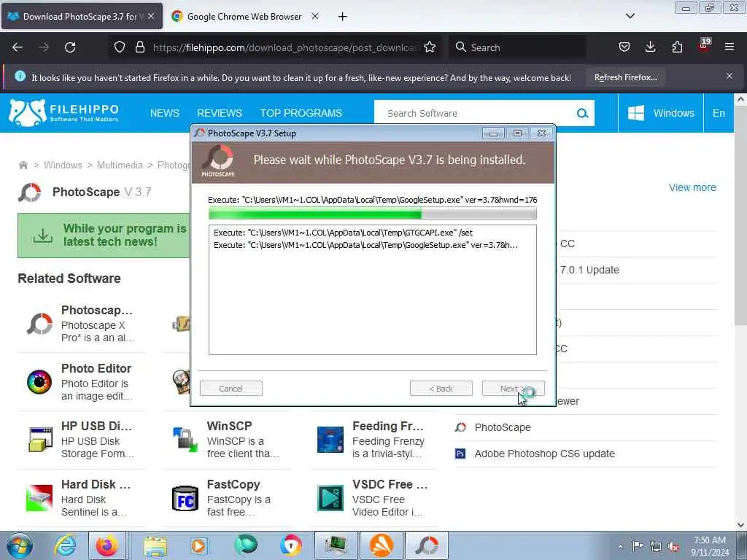Click the View more link
Screen dimensions: 747x560
click(692, 187)
